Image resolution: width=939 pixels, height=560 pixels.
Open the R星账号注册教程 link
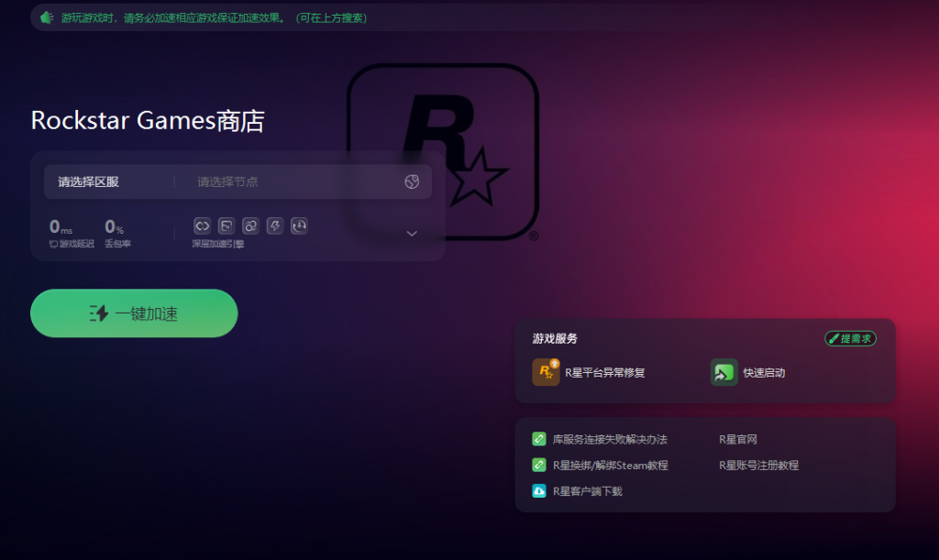[758, 465]
